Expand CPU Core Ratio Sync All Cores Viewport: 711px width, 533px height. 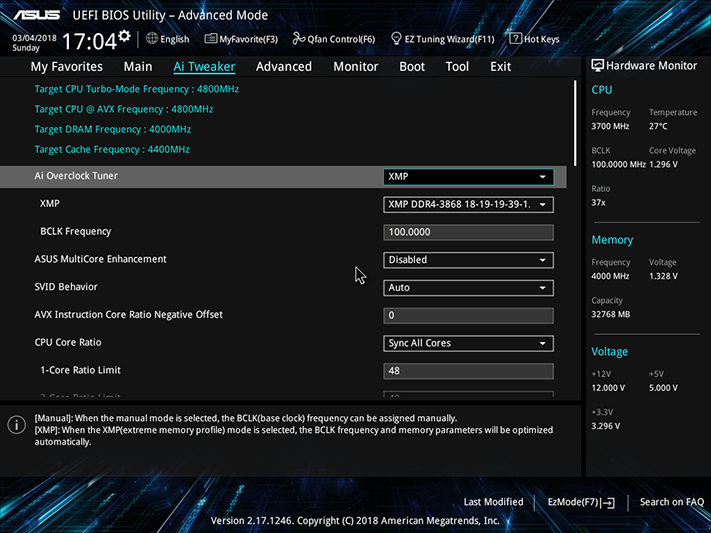click(x=468, y=343)
